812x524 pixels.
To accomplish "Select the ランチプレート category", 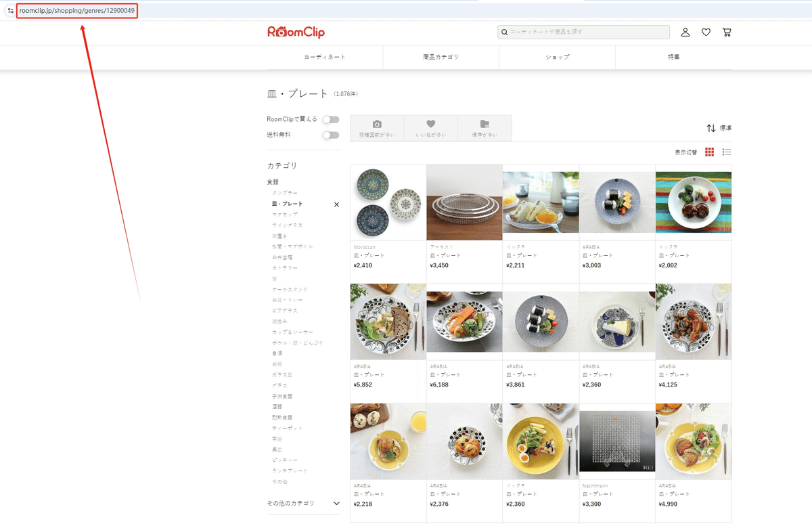I will click(290, 471).
